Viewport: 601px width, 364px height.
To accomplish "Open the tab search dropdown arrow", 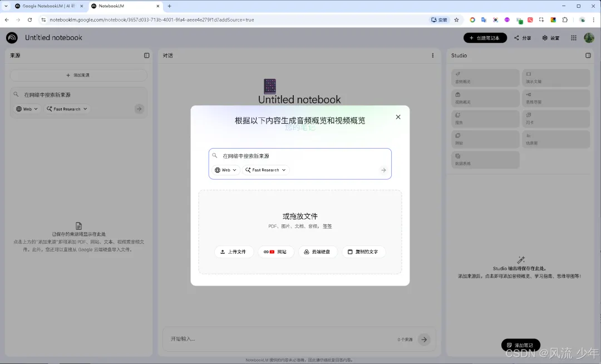I will [x=6, y=6].
